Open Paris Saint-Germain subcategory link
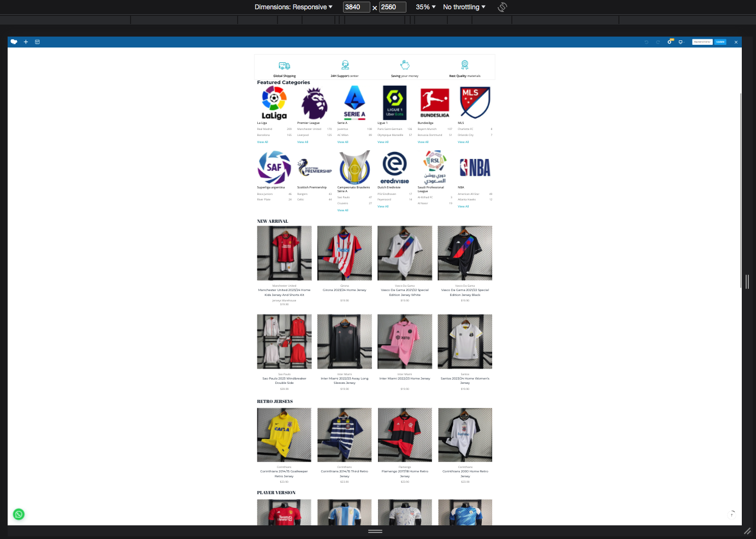756x539 pixels. pos(389,129)
